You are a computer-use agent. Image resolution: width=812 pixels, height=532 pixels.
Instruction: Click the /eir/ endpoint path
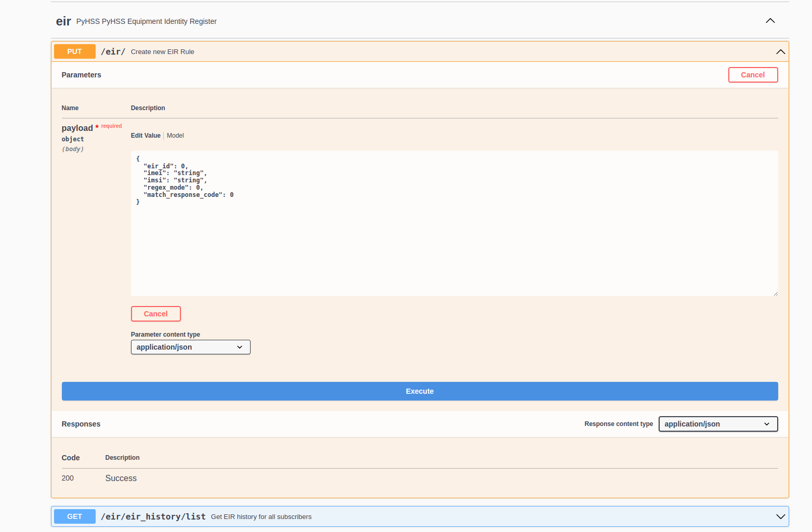tap(113, 51)
